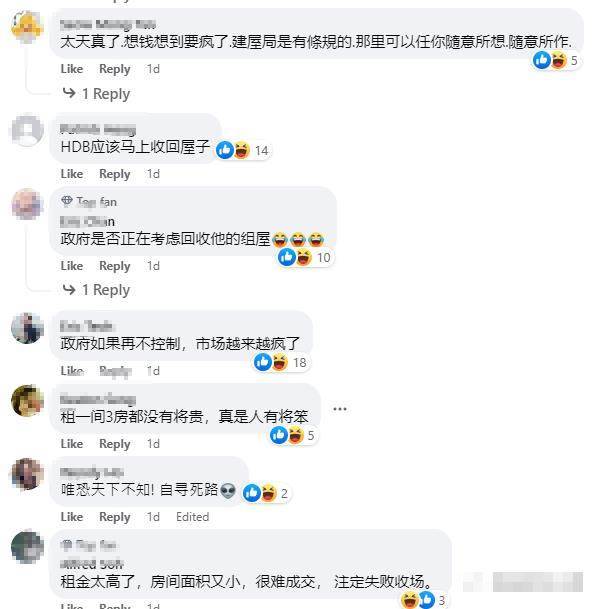Open the 3 reactions on 租金太高了 comment
601x609 pixels.
coord(425,600)
